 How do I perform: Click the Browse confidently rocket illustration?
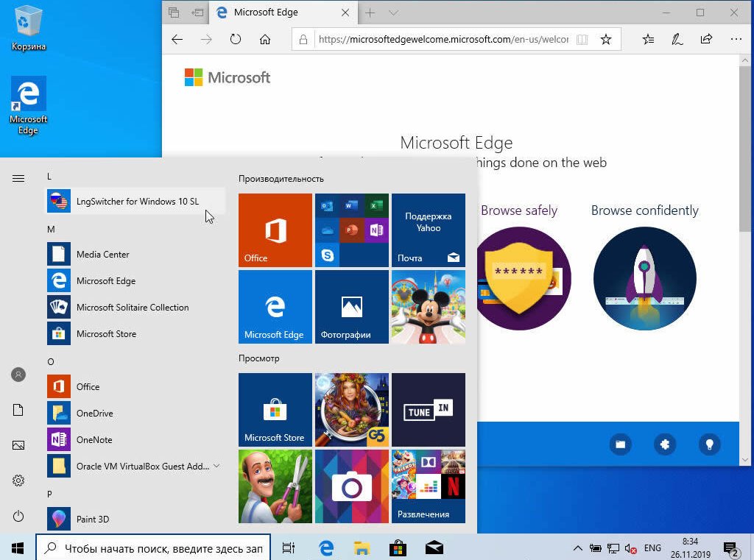point(644,278)
